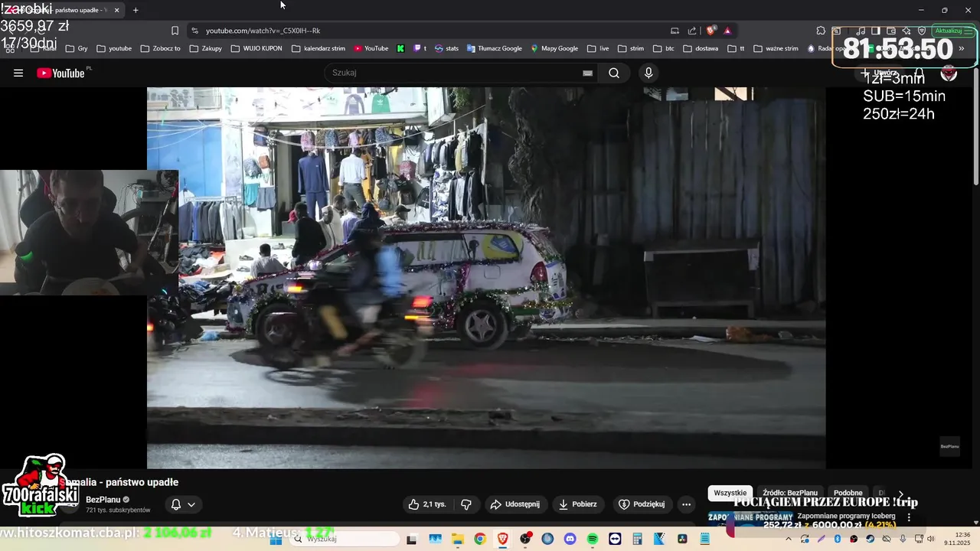
Task: Open a new browser tab with plus
Action: (x=136, y=10)
